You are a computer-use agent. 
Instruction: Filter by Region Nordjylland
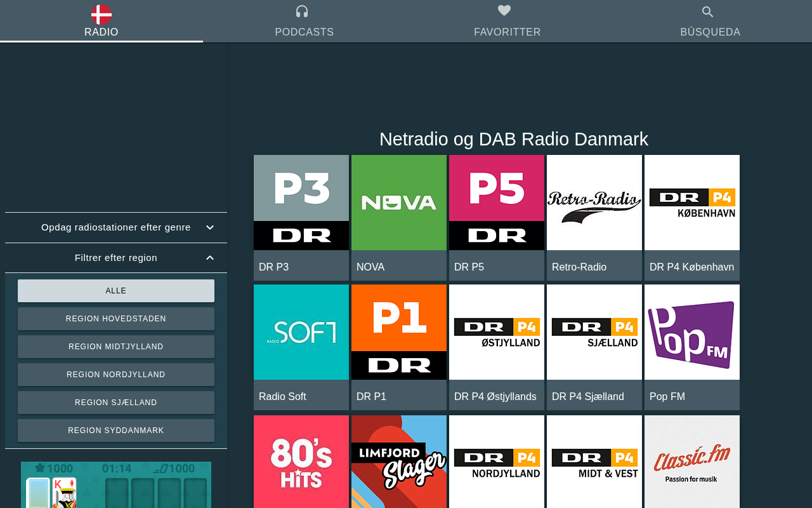pyautogui.click(x=116, y=375)
